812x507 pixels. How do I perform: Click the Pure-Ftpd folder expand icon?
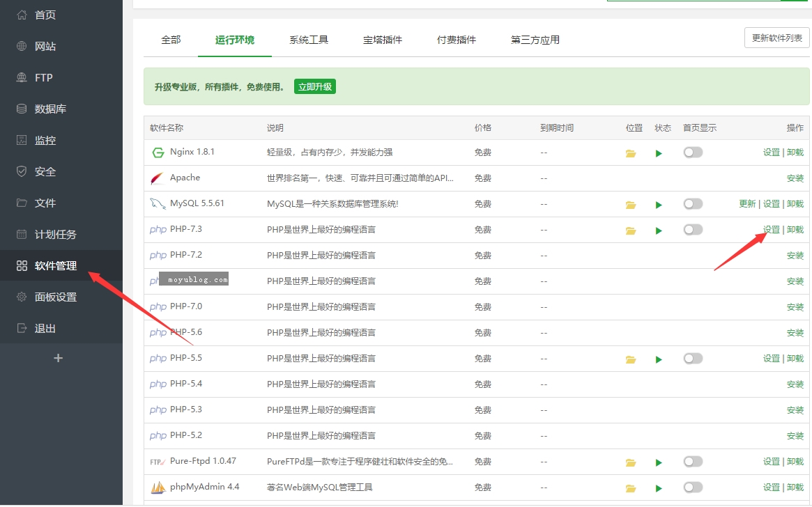[x=631, y=462]
